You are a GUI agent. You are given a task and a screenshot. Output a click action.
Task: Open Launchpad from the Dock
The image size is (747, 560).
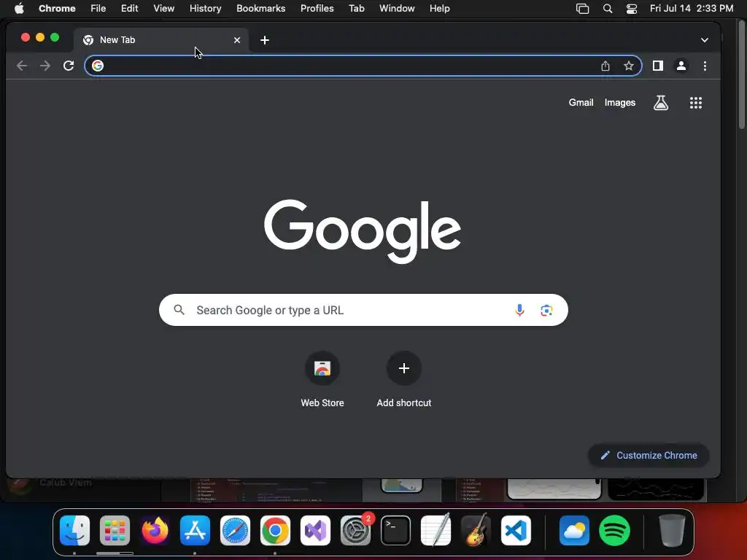pyautogui.click(x=115, y=531)
